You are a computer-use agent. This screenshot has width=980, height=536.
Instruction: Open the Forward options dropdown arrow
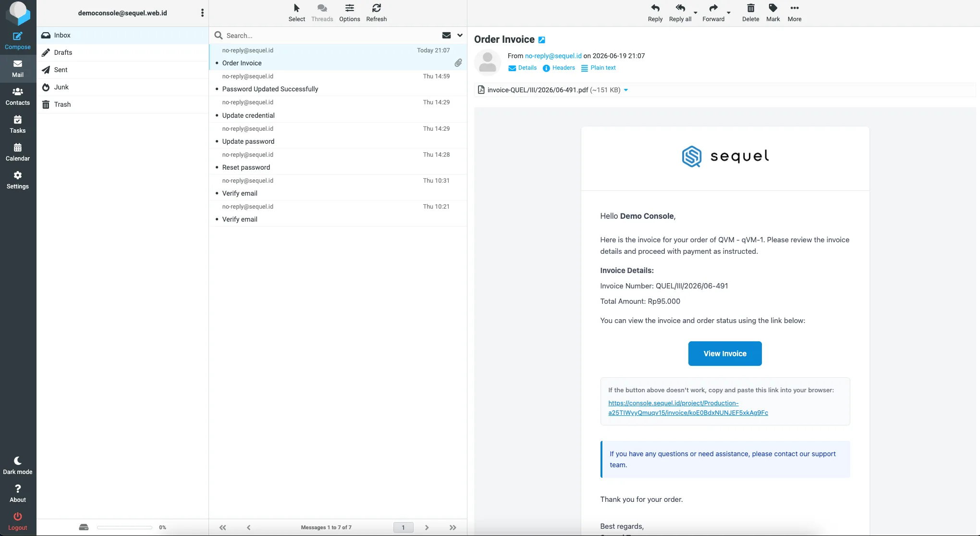(729, 13)
